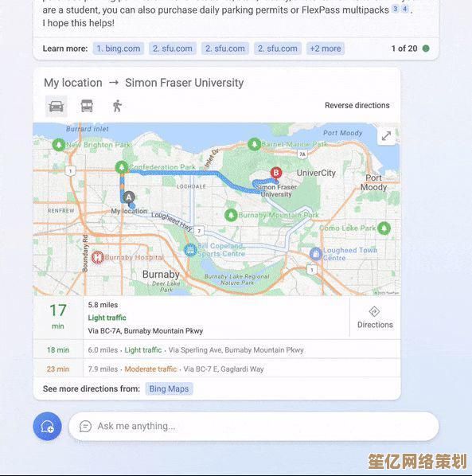Click the chat bubble icon in input box
This screenshot has width=472, height=476.
point(85,426)
